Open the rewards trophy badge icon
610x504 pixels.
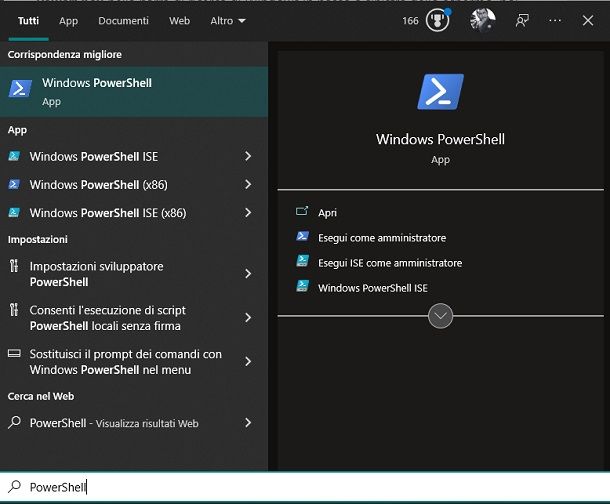(438, 20)
